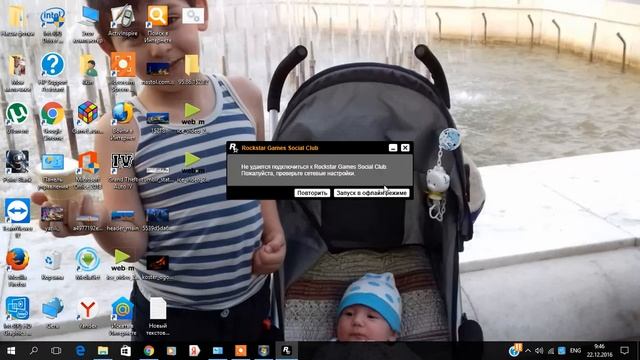
Task: Open the nostol.com image file
Action: pyautogui.click(x=158, y=73)
